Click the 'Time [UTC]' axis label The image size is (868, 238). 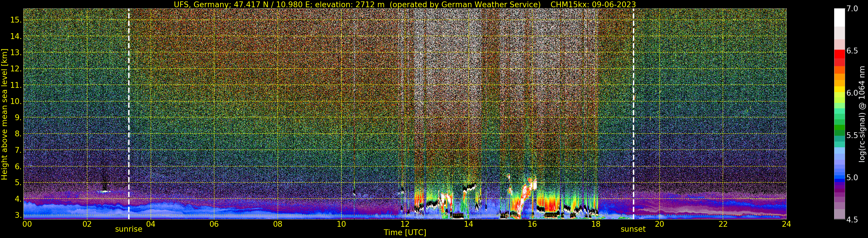[x=405, y=233]
